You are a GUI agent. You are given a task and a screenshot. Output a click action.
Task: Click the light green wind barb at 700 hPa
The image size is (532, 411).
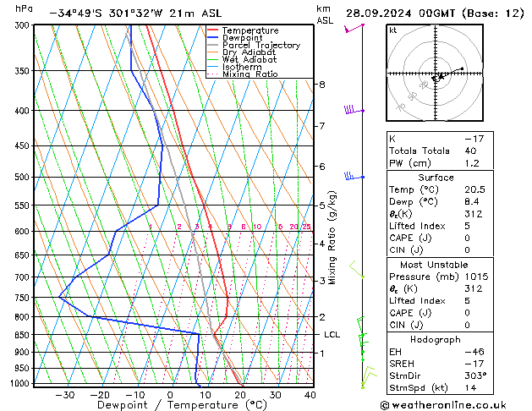(x=357, y=269)
